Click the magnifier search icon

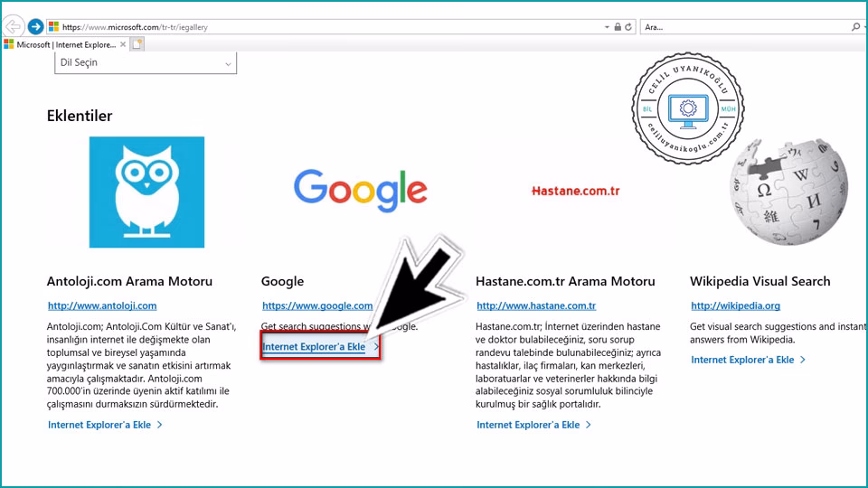click(x=856, y=26)
